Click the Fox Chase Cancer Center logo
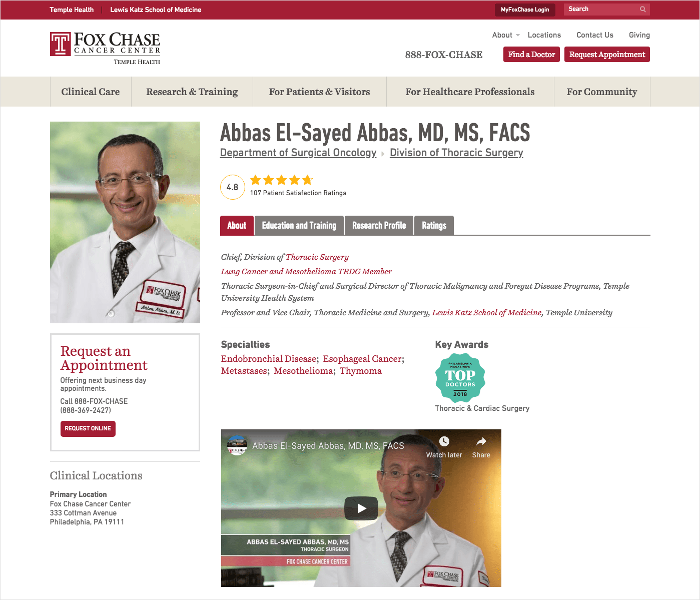The width and height of the screenshot is (700, 600). click(105, 48)
